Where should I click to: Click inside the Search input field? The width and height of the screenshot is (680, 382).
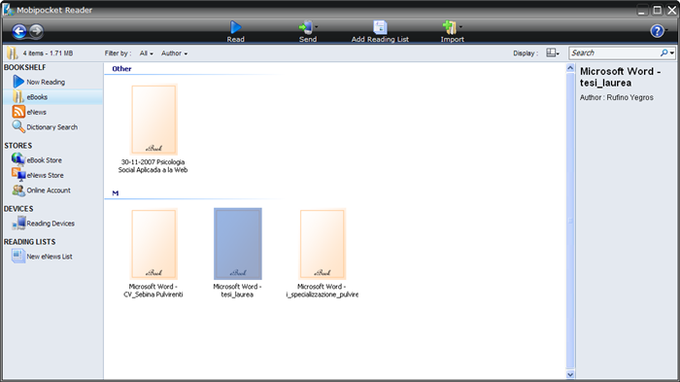click(614, 53)
